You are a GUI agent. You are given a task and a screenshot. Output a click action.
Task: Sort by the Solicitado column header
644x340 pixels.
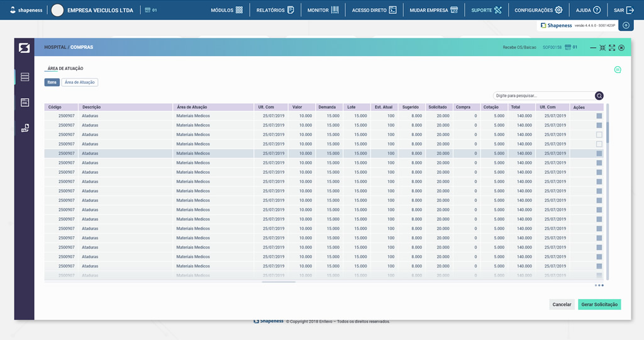[439, 107]
